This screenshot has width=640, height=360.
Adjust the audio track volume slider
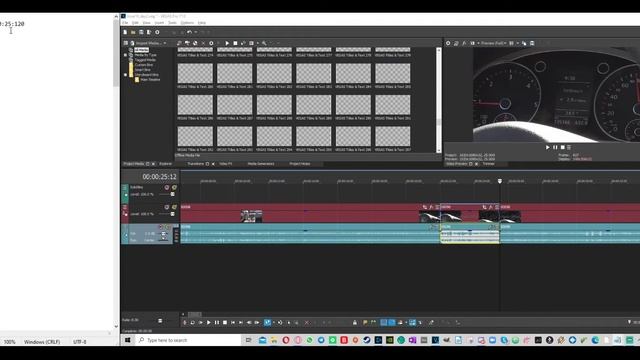pyautogui.click(x=164, y=234)
